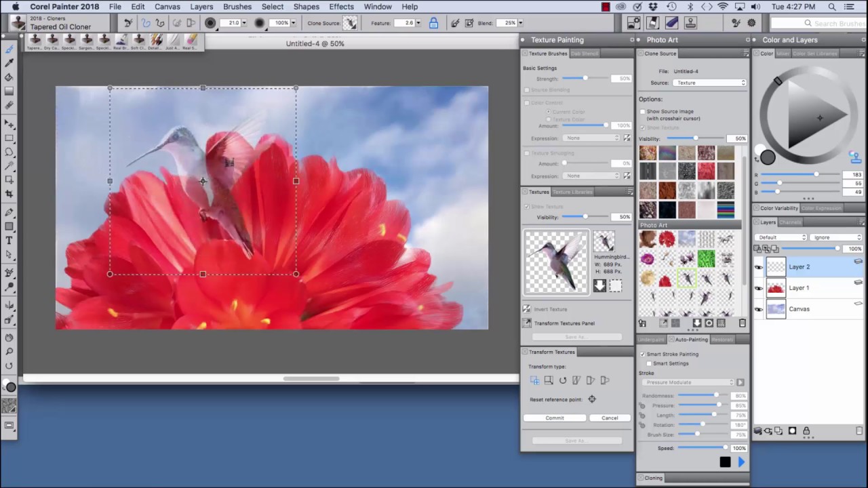
Task: Open the Stroke Pressure Modulate dropdown
Action: tap(689, 382)
